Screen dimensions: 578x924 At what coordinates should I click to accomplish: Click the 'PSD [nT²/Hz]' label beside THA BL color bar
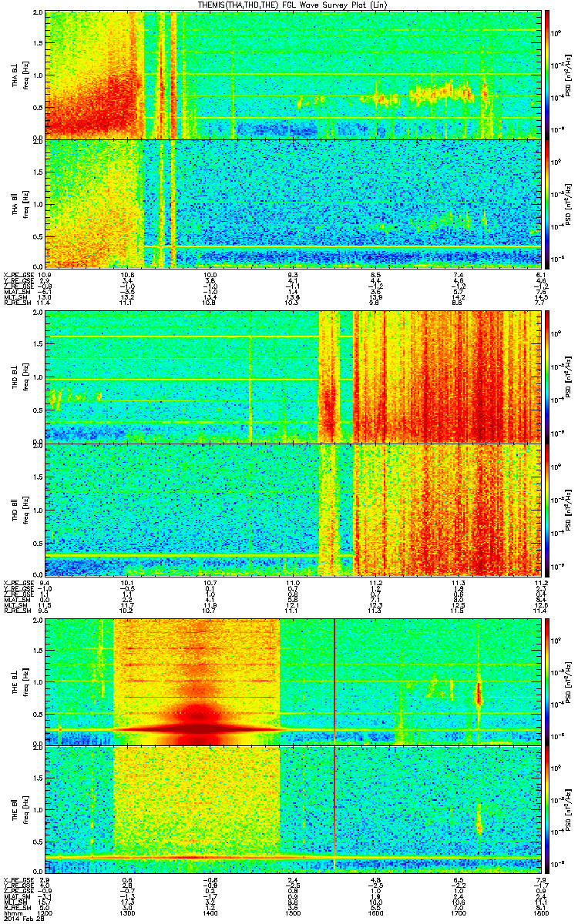568,74
